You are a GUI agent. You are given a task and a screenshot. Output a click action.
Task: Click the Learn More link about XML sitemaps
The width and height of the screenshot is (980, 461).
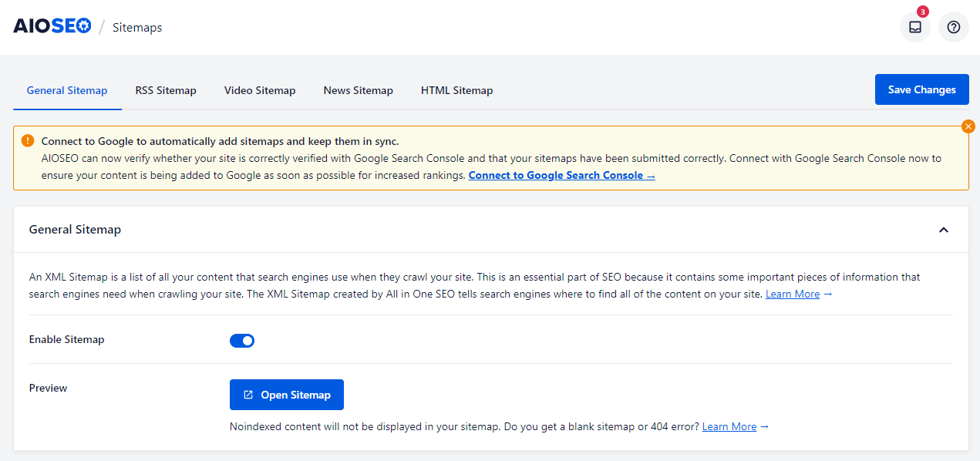point(792,294)
